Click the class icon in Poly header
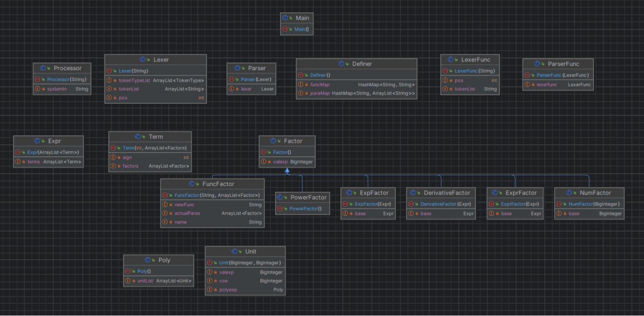This screenshot has width=644, height=316. pyautogui.click(x=148, y=260)
